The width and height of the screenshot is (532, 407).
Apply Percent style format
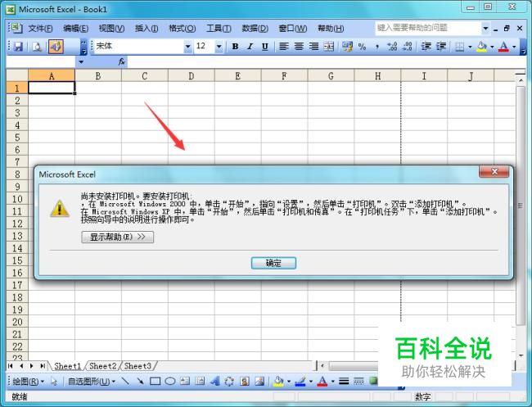tap(362, 47)
